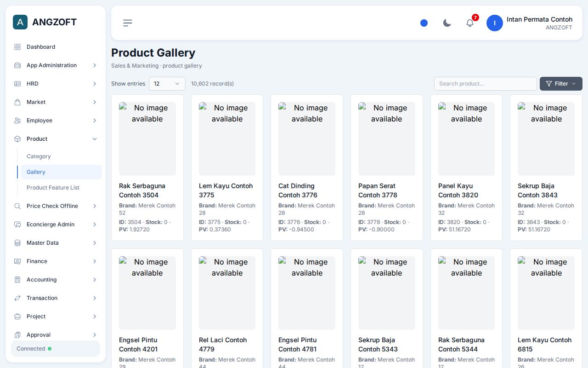588x368 pixels.
Task: Select the blue theme color dot
Action: pos(424,23)
